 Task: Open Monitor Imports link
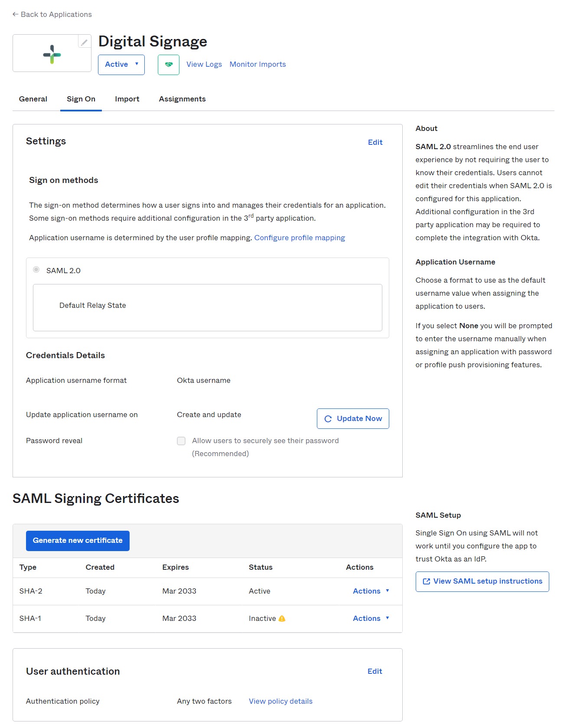pos(257,64)
